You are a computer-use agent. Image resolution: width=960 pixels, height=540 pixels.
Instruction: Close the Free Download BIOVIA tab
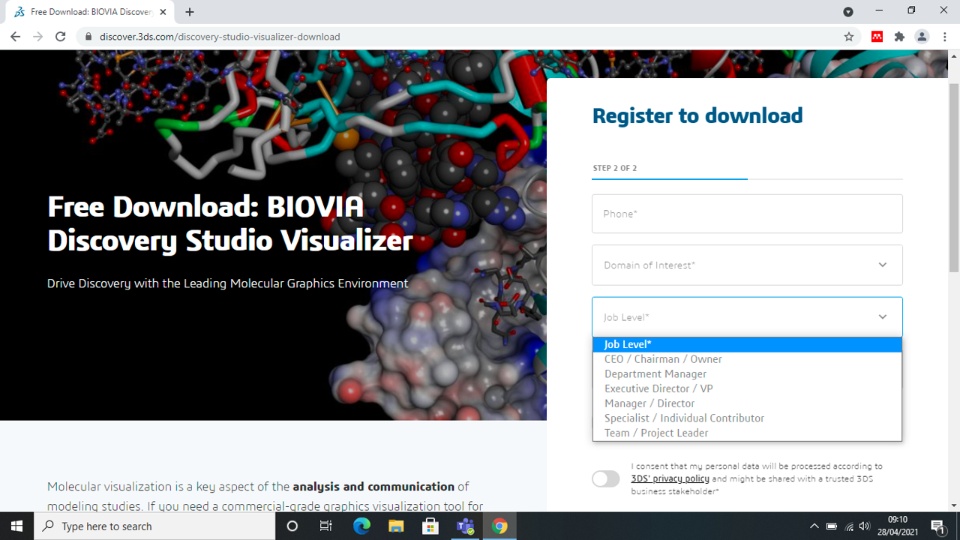click(163, 12)
